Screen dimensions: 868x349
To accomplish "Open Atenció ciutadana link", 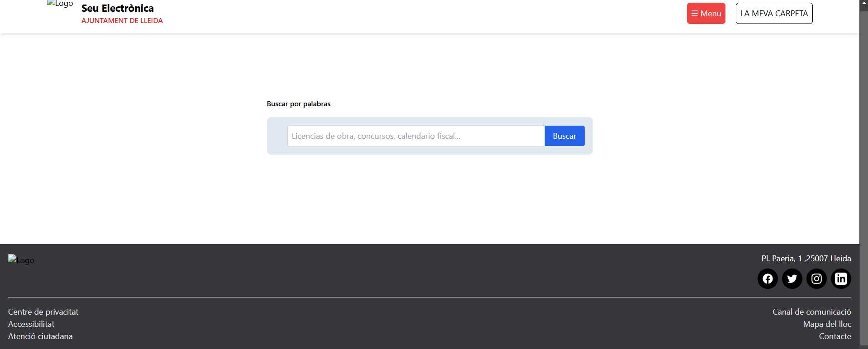I will (40, 336).
